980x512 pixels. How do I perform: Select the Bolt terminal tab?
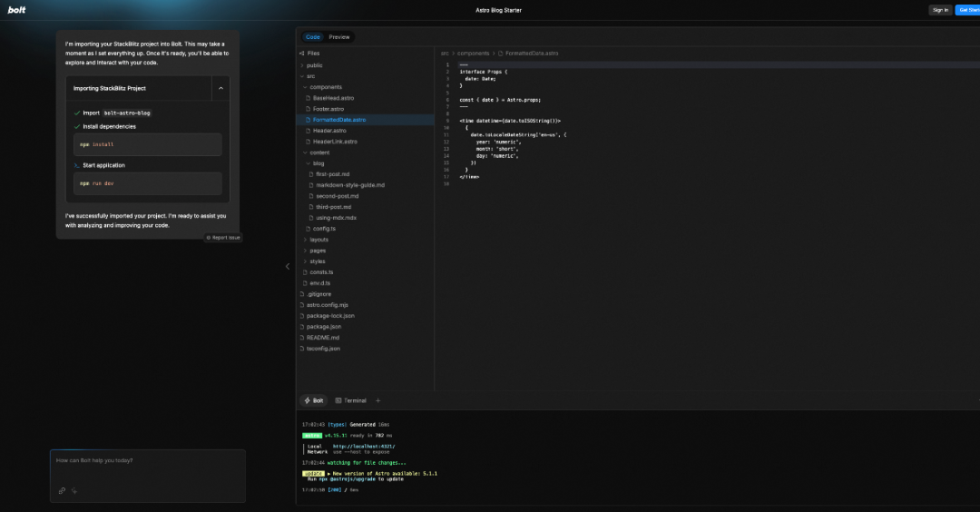tap(314, 400)
